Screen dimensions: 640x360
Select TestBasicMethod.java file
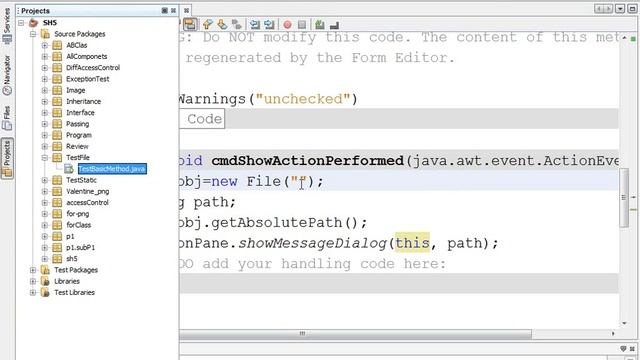coord(112,169)
